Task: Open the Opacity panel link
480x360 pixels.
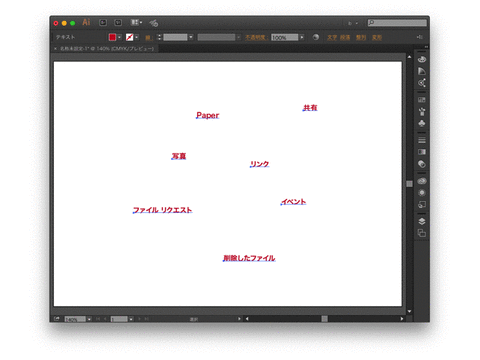Action: pos(256,37)
